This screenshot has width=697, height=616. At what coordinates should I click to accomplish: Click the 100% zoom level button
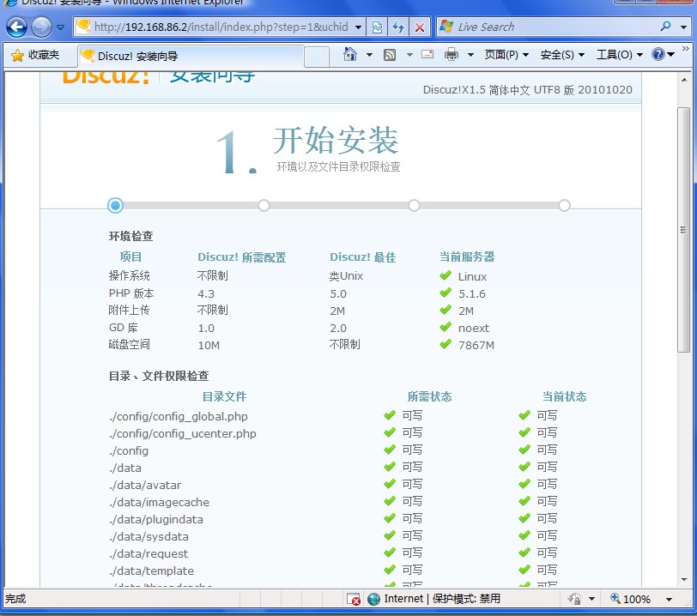630,599
